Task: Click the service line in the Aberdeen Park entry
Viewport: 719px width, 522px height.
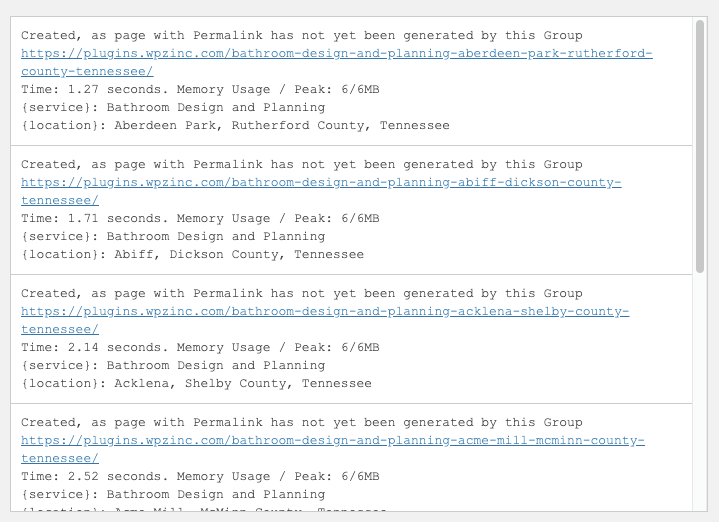Action: tap(173, 108)
